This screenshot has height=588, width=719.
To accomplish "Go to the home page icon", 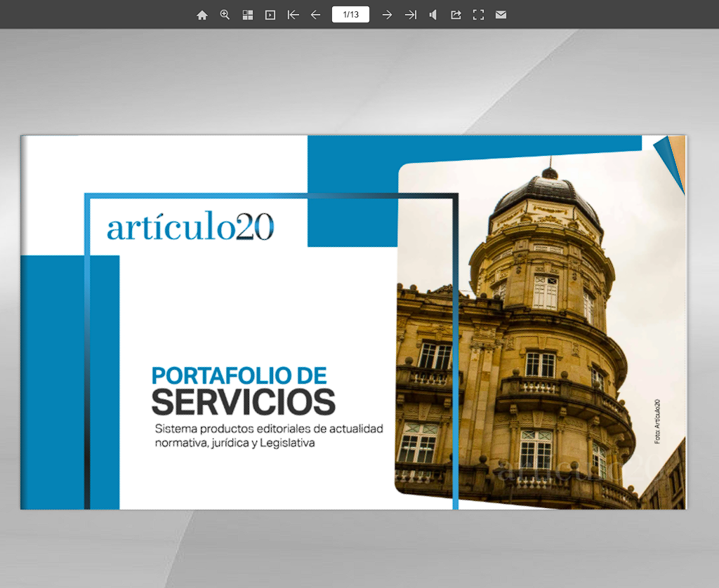I will pos(202,15).
